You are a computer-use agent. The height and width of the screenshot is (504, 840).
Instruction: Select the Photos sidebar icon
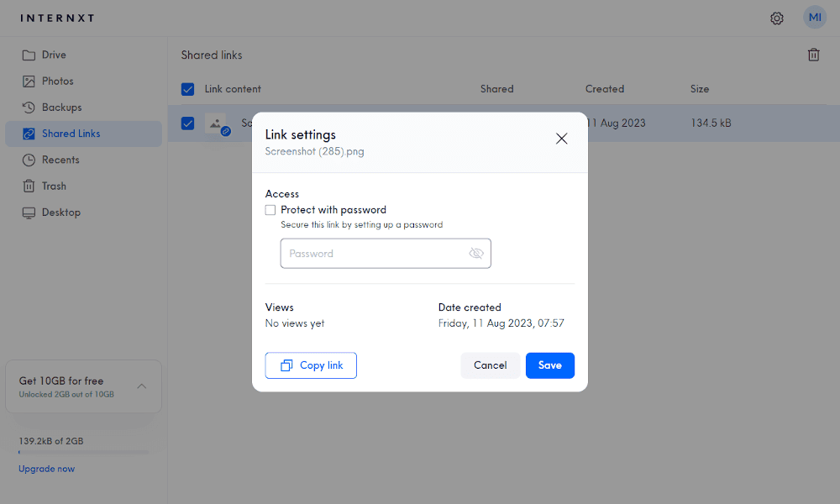pos(29,81)
